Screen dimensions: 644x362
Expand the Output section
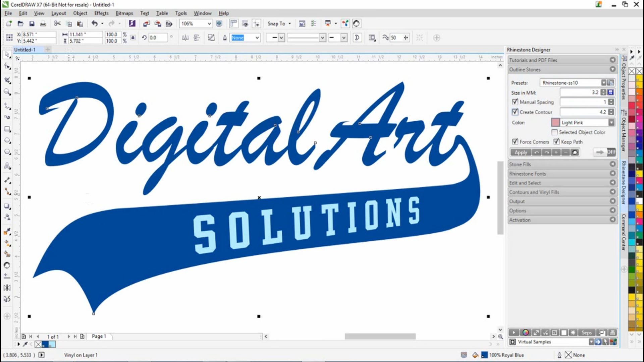pos(562,201)
